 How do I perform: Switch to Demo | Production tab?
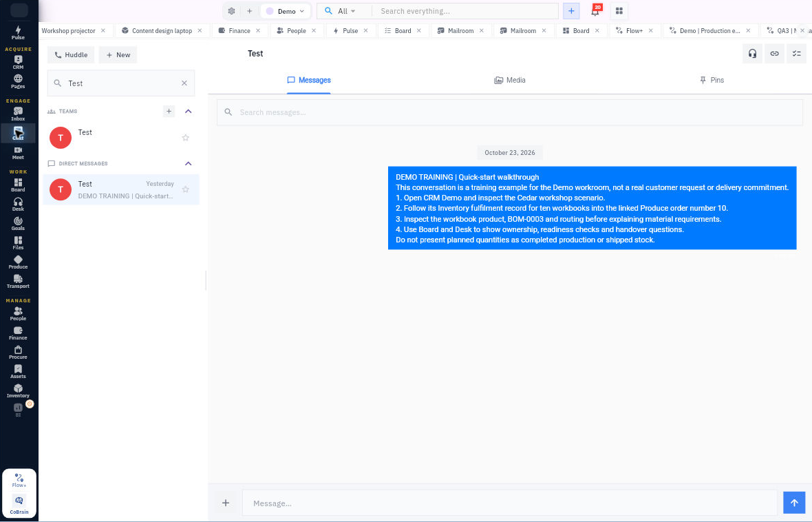tap(709, 30)
